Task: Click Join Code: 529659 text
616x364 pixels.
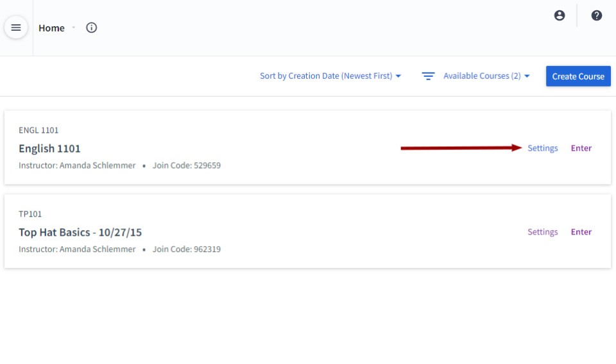Action: tap(187, 165)
